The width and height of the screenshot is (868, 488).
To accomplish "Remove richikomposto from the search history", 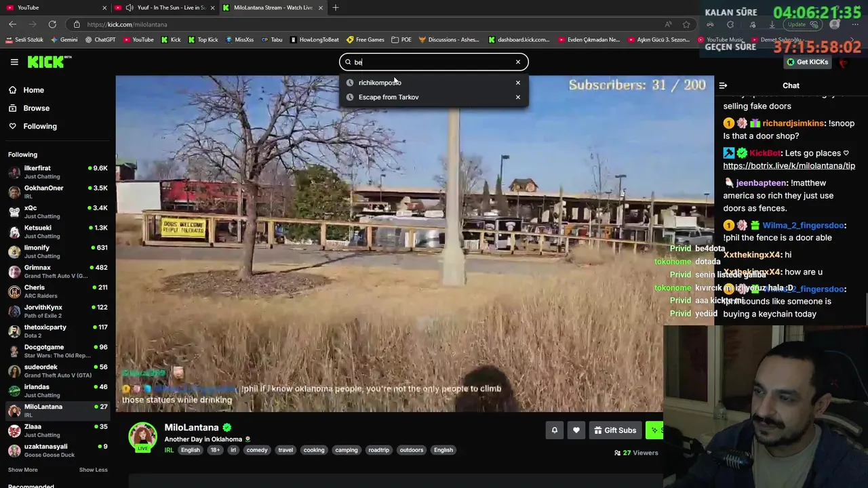I will point(518,83).
